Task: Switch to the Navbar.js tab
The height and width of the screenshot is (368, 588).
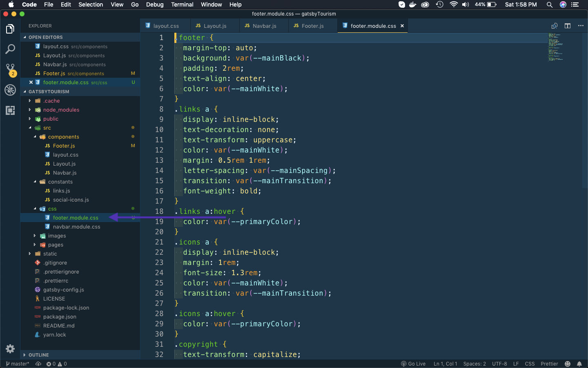Action: 263,26
